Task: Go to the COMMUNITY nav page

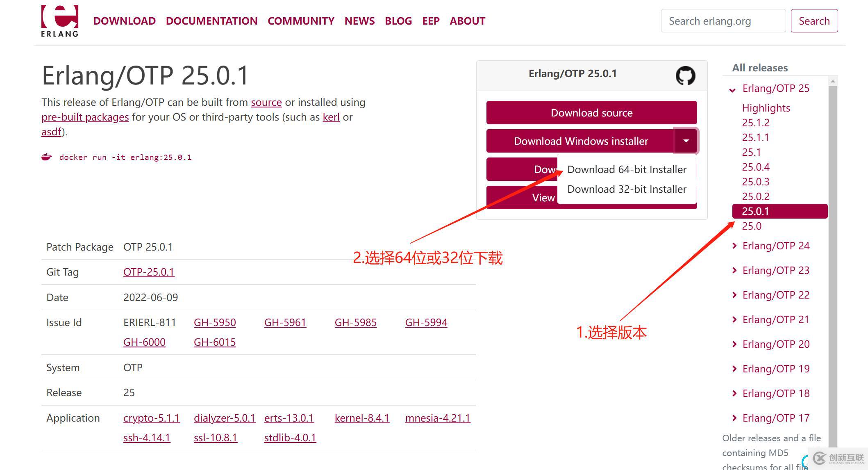Action: (x=301, y=21)
